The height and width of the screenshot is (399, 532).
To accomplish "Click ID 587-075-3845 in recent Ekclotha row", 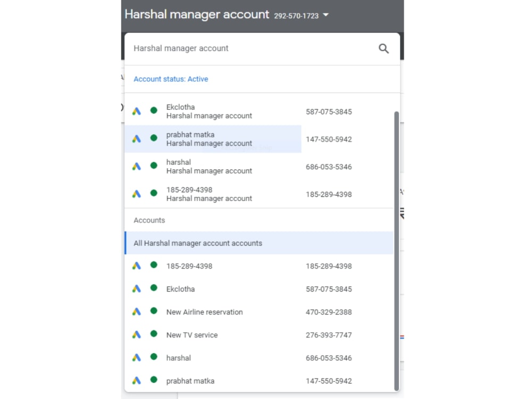I will (329, 112).
